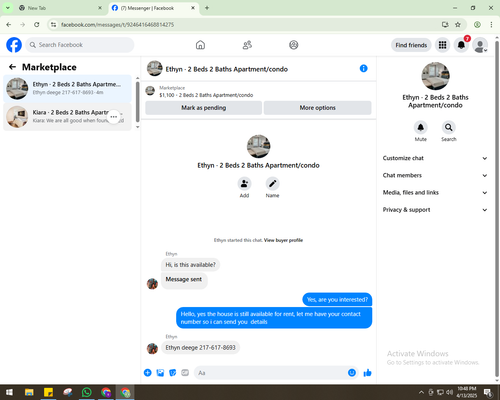Open Chrome tab search dropdown
The height and width of the screenshot is (400, 500).
click(x=8, y=8)
